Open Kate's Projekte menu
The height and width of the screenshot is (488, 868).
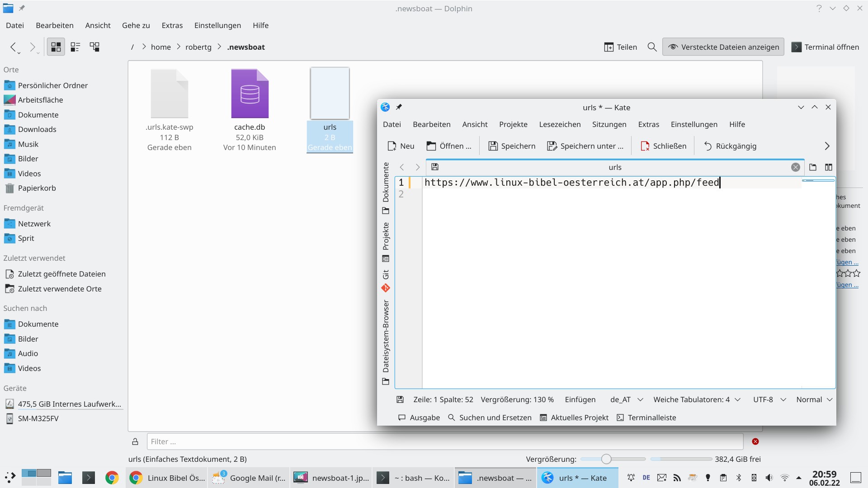click(x=513, y=124)
